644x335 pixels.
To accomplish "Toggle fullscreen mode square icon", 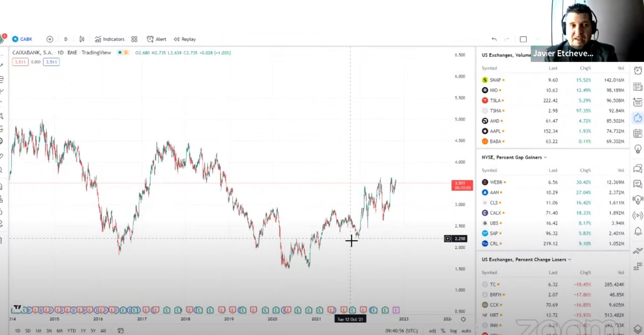I will pyautogui.click(x=523, y=39).
